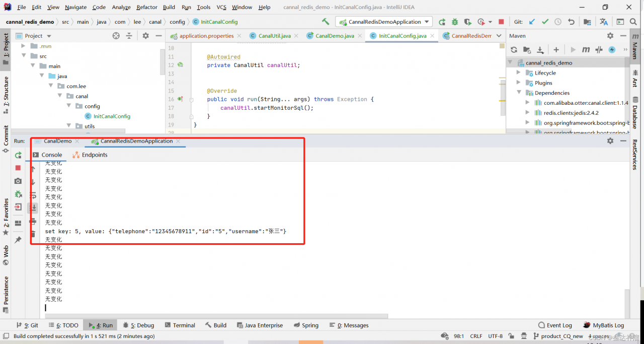Screen dimensions: 644x344
Task: Toggle scroll to end of console
Action: click(x=33, y=208)
